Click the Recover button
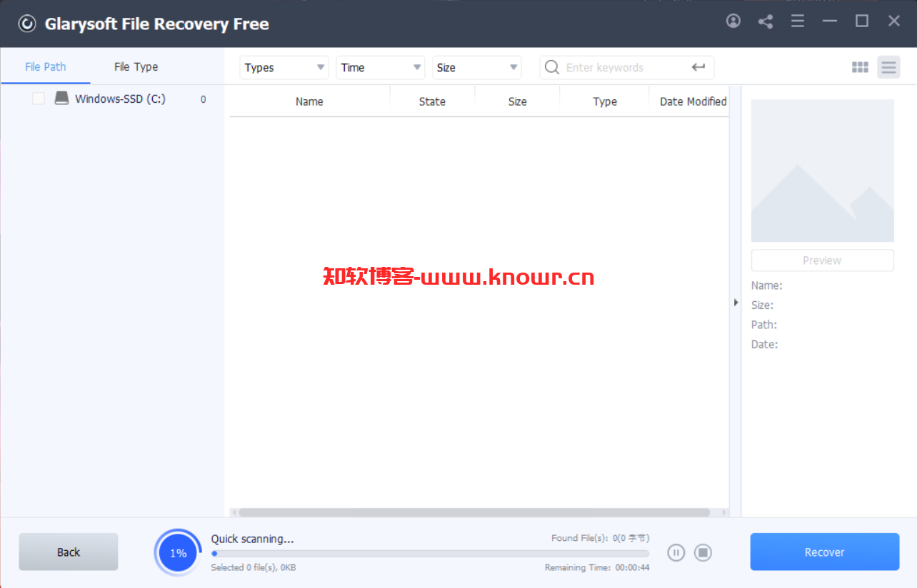 coord(825,552)
